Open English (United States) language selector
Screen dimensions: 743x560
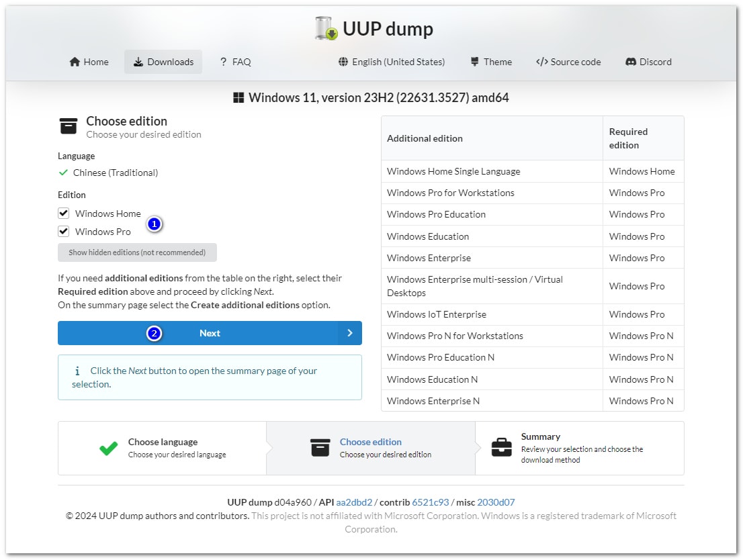click(392, 62)
